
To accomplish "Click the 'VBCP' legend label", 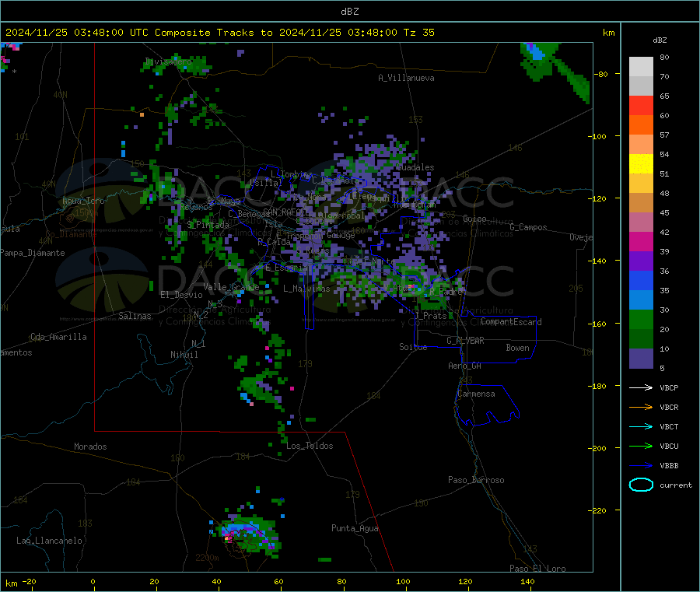I will point(669,388).
